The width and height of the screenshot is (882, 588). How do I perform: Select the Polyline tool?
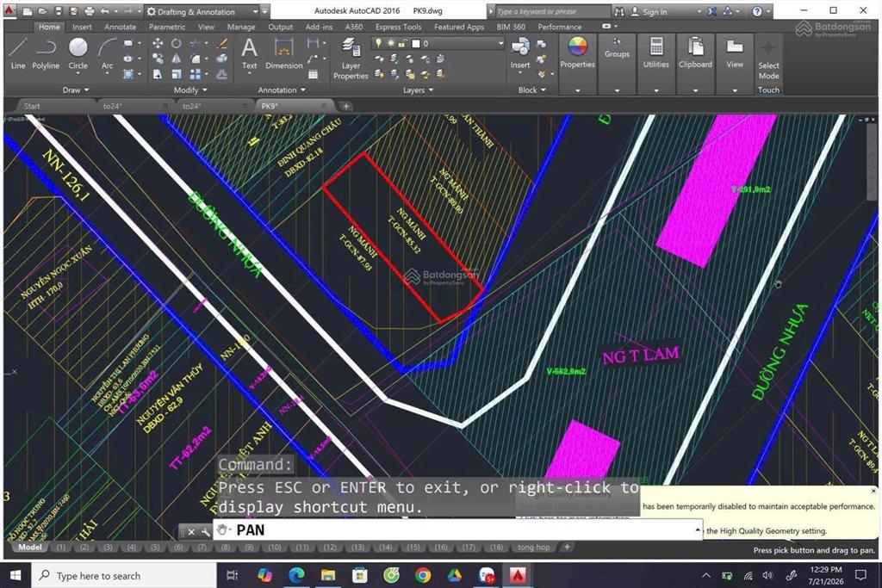click(46, 54)
